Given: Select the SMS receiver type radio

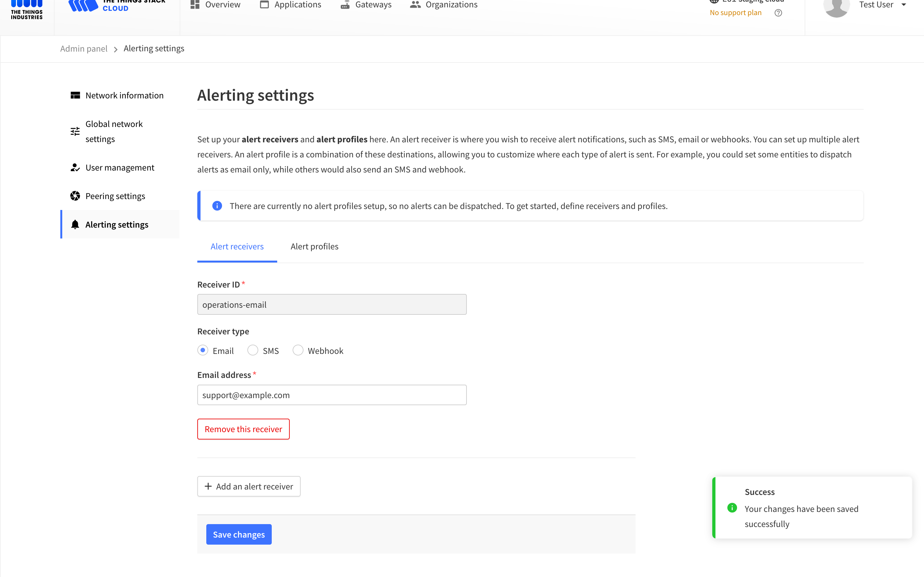Looking at the screenshot, I should pyautogui.click(x=253, y=350).
